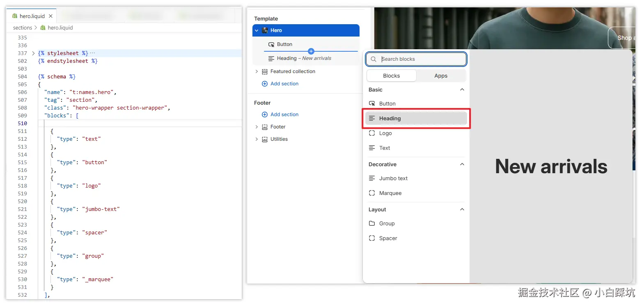Image resolution: width=644 pixels, height=307 pixels.
Task: Focus the Search blocks input field
Action: 416,59
